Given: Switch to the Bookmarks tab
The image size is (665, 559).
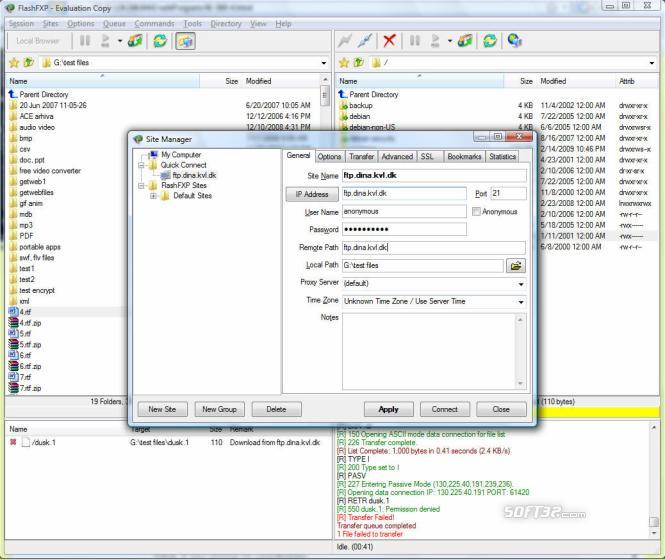Looking at the screenshot, I should pyautogui.click(x=464, y=157).
